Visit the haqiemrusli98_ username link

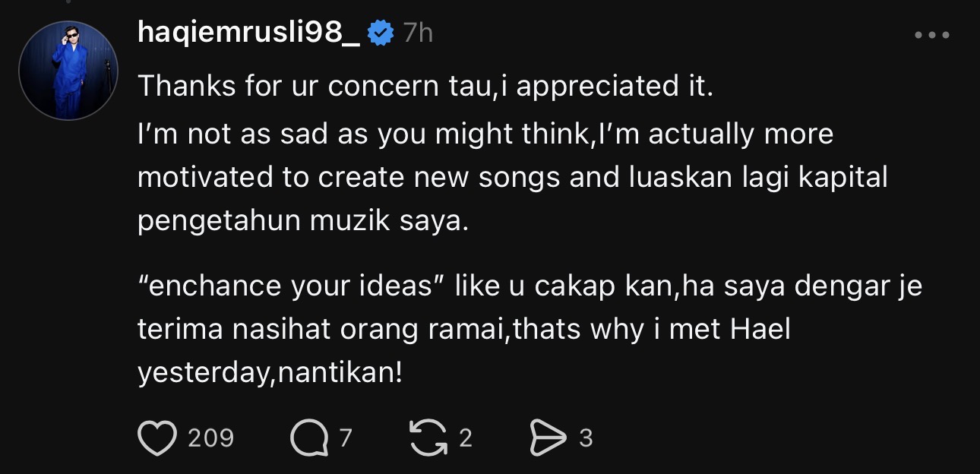(x=249, y=32)
